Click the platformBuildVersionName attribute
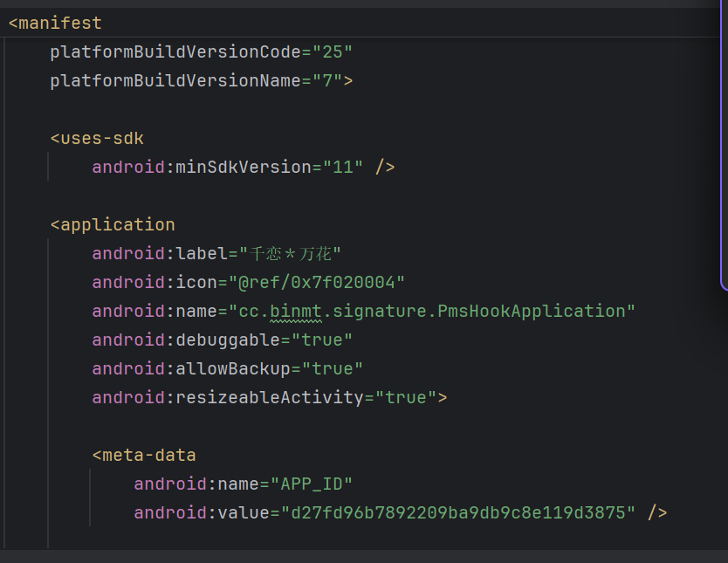Screen dimensions: 728x563 pyautogui.click(x=175, y=81)
